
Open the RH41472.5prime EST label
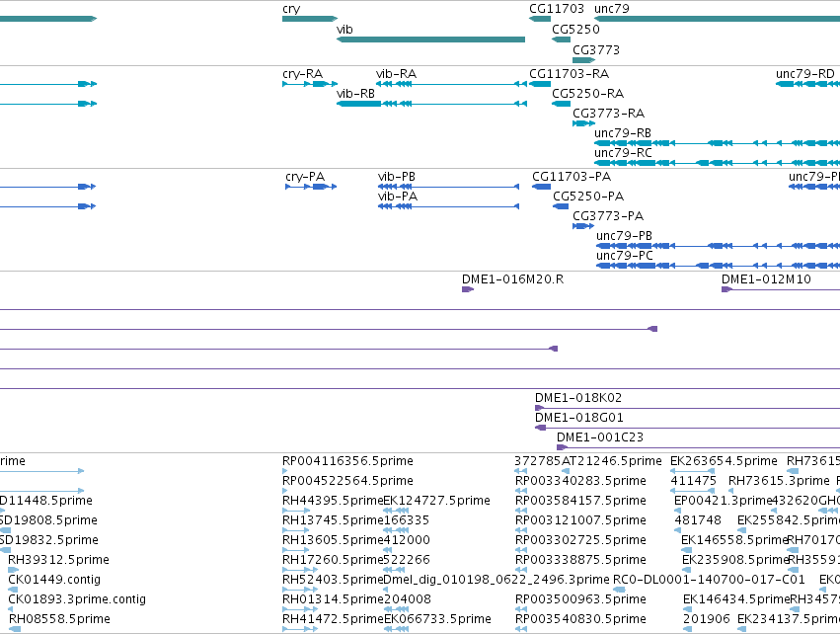[333, 620]
